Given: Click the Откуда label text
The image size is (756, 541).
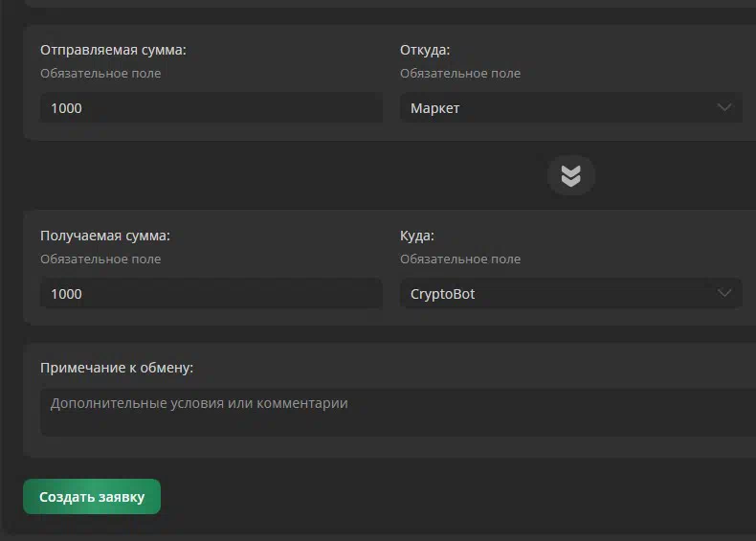Looking at the screenshot, I should (425, 50).
